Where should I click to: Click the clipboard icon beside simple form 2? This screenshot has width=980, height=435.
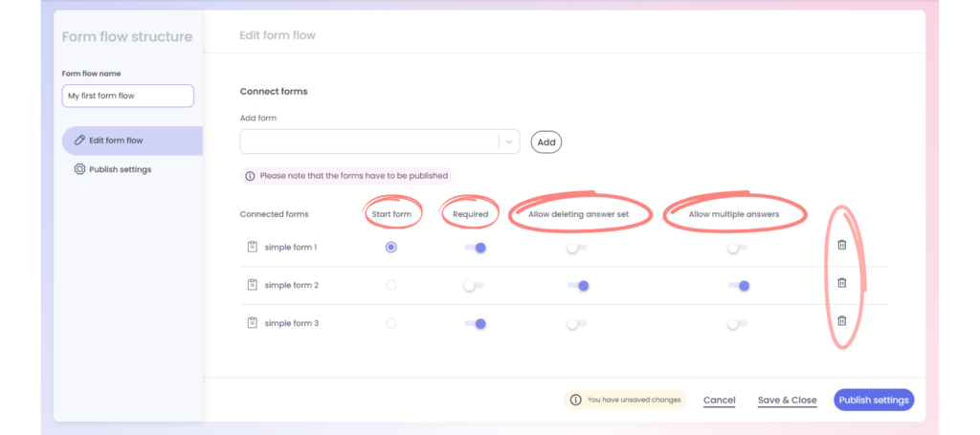tap(252, 285)
